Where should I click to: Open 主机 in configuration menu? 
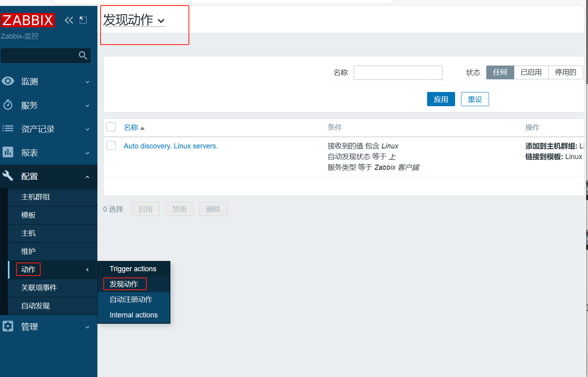[52, 233]
